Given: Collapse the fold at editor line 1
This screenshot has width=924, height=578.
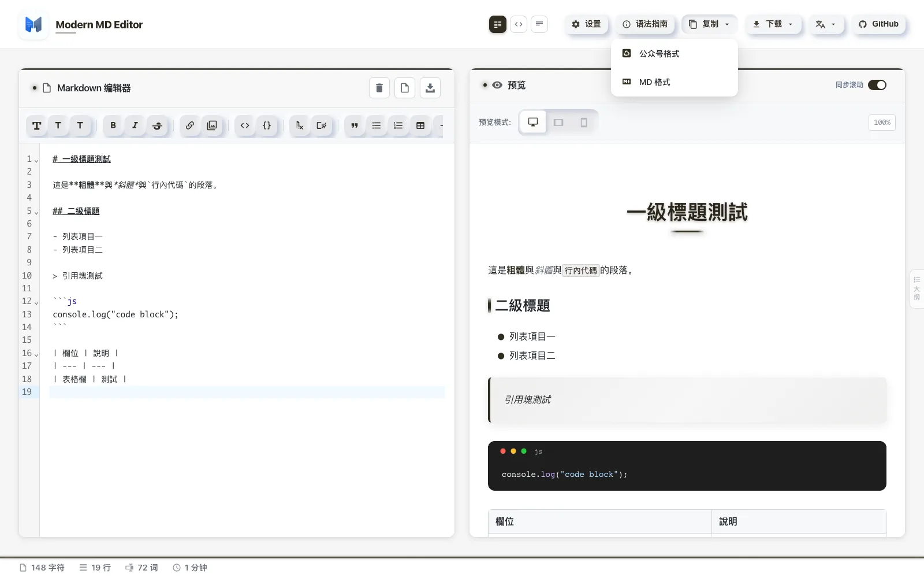Looking at the screenshot, I should click(36, 161).
